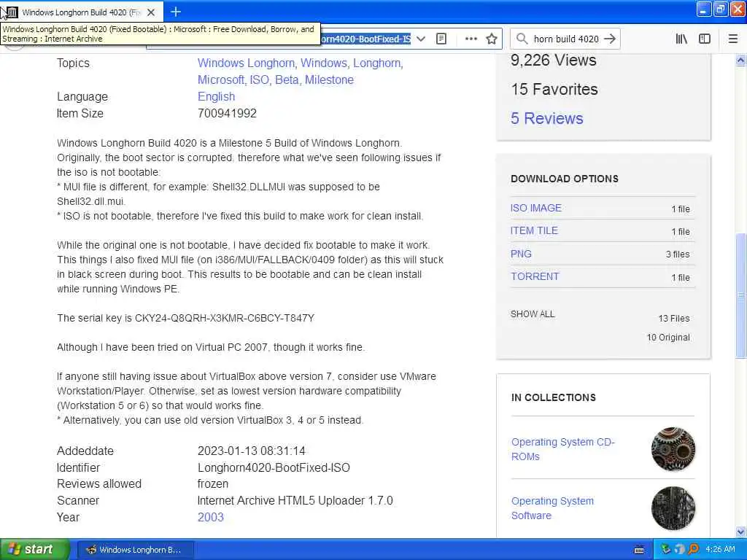Expand the address bar history dropdown

[421, 39]
